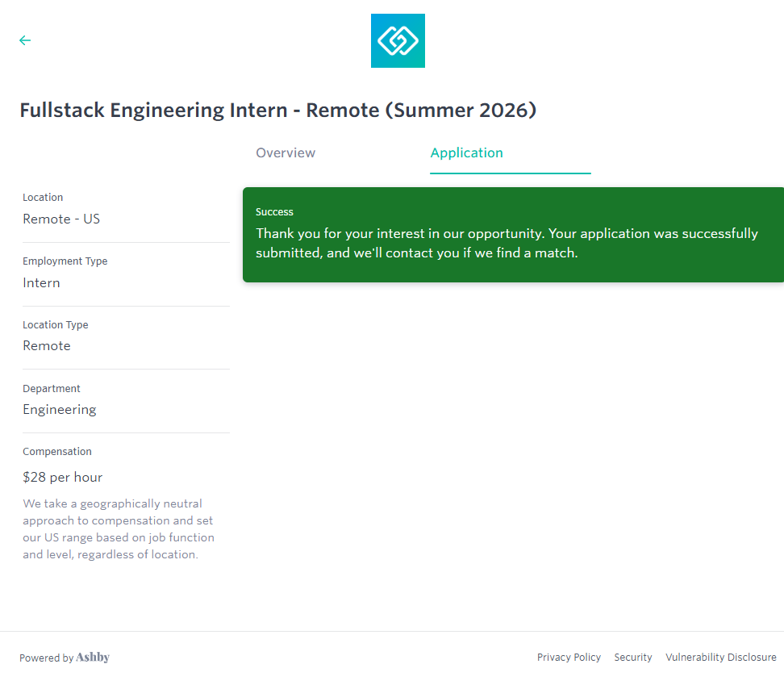784x685 pixels.
Task: Click the Employment Type label
Action: tap(65, 261)
